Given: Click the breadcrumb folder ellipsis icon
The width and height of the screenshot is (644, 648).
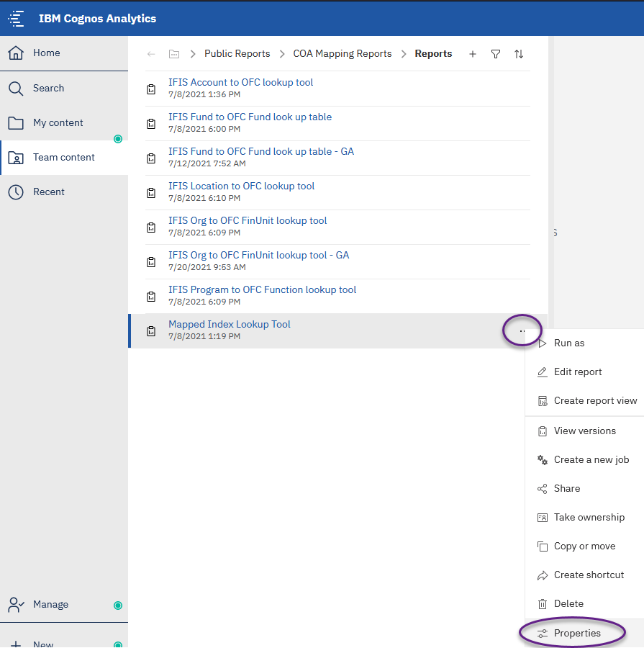Looking at the screenshot, I should pos(174,54).
